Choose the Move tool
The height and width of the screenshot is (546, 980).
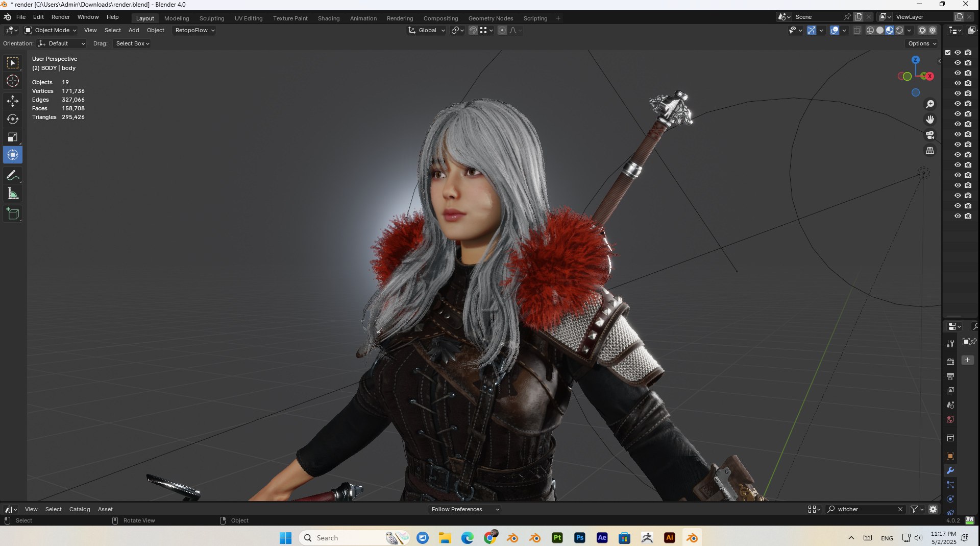(13, 101)
